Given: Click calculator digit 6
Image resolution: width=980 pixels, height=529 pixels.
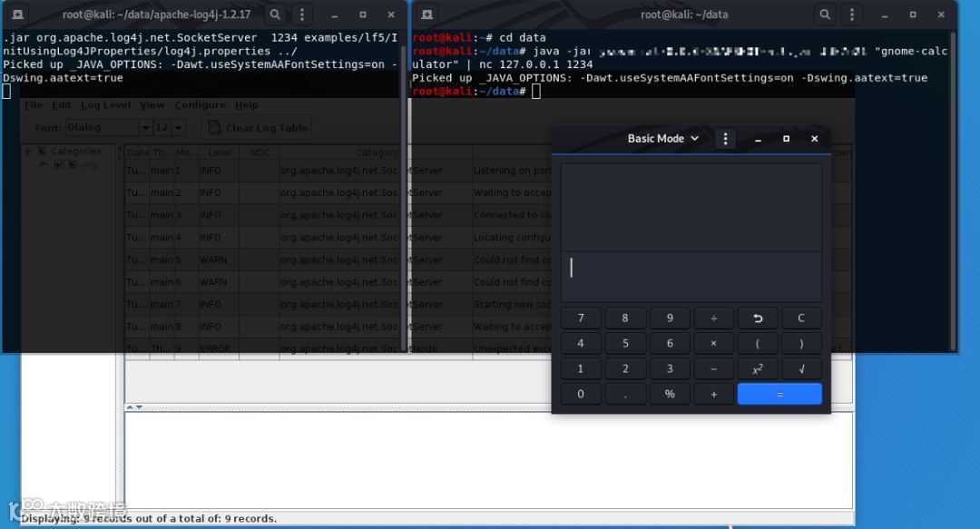Looking at the screenshot, I should click(x=670, y=343).
